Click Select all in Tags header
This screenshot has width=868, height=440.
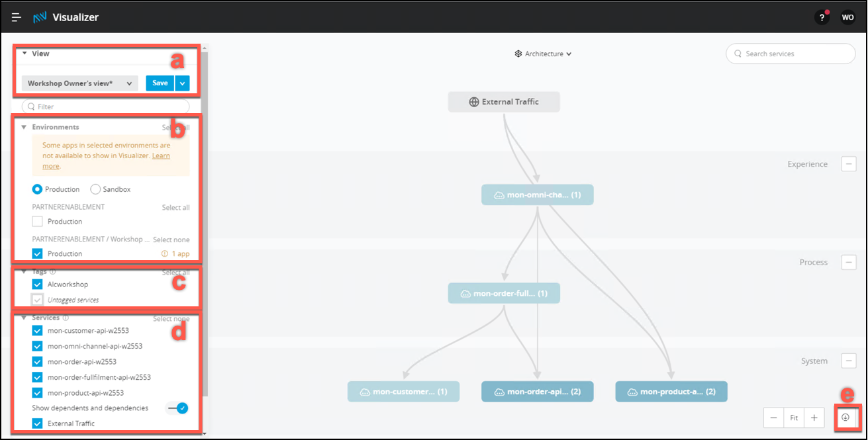point(176,273)
